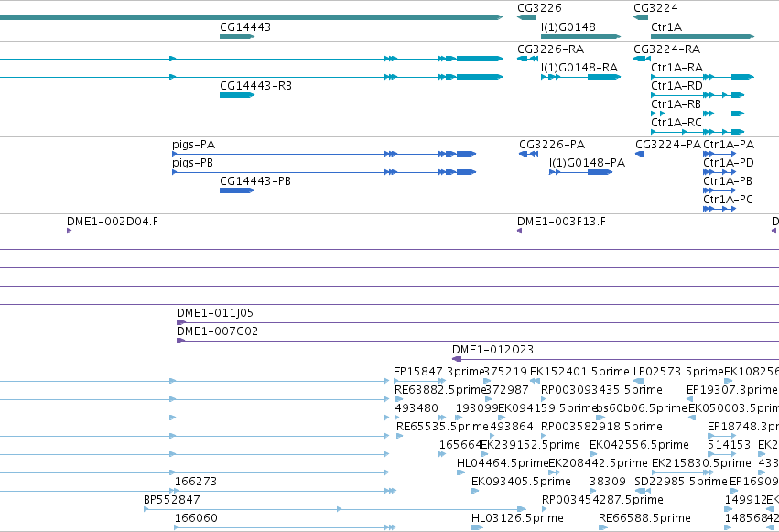Click the DME1-002D04.F label
779x532 pixels.
click(x=113, y=222)
